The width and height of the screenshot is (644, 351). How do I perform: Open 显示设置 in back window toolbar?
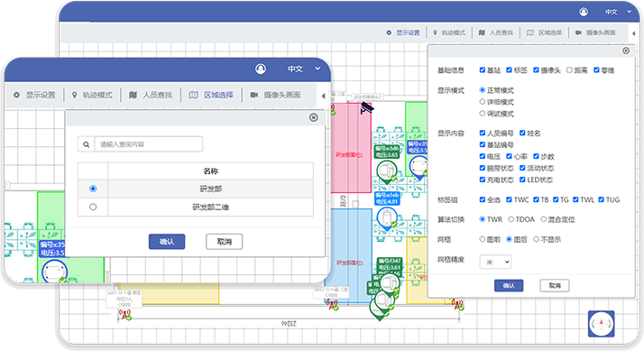pyautogui.click(x=403, y=32)
